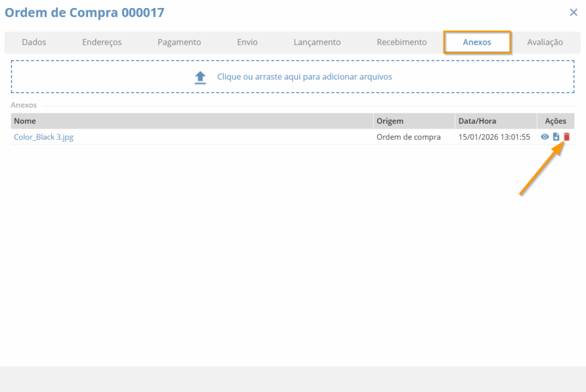
Task: Delete the attachment using the red trash icon
Action: click(x=567, y=137)
